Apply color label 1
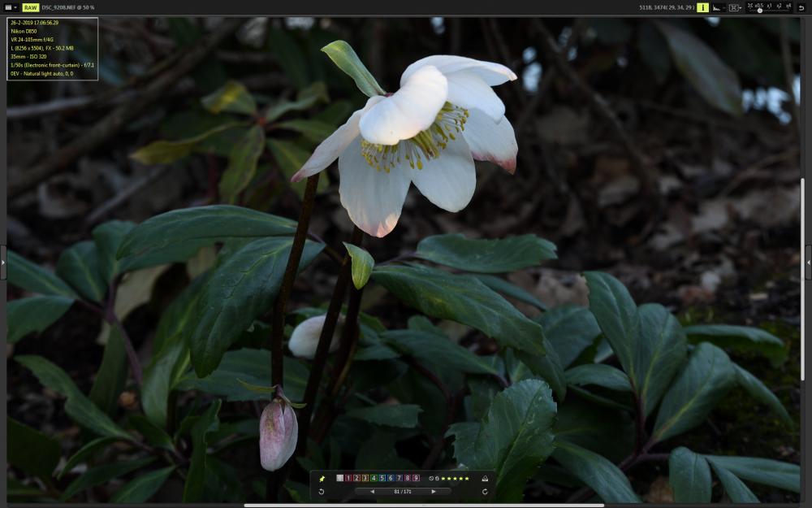The height and width of the screenshot is (508, 812). click(348, 478)
